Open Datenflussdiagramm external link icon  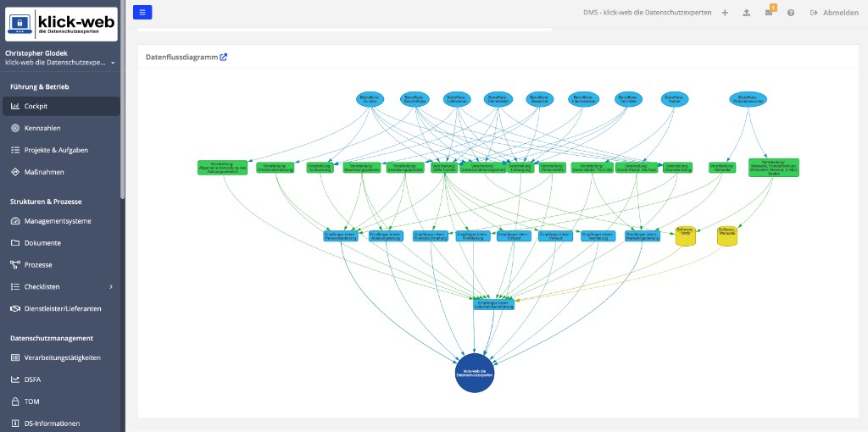pyautogui.click(x=224, y=57)
